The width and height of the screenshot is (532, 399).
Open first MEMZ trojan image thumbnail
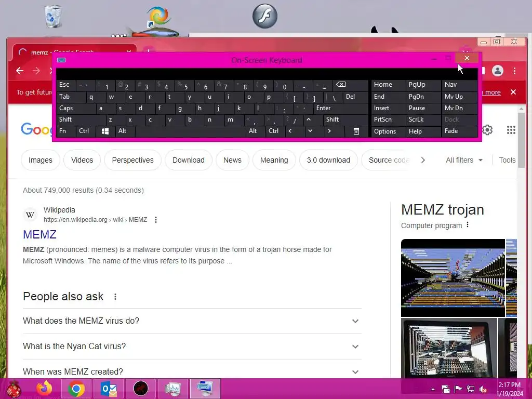pyautogui.click(x=453, y=278)
